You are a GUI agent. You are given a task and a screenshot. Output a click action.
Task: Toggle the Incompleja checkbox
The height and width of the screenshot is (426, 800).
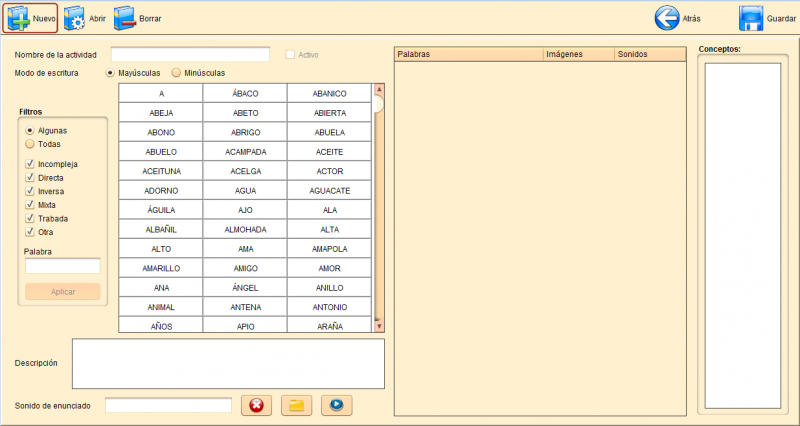(x=30, y=164)
